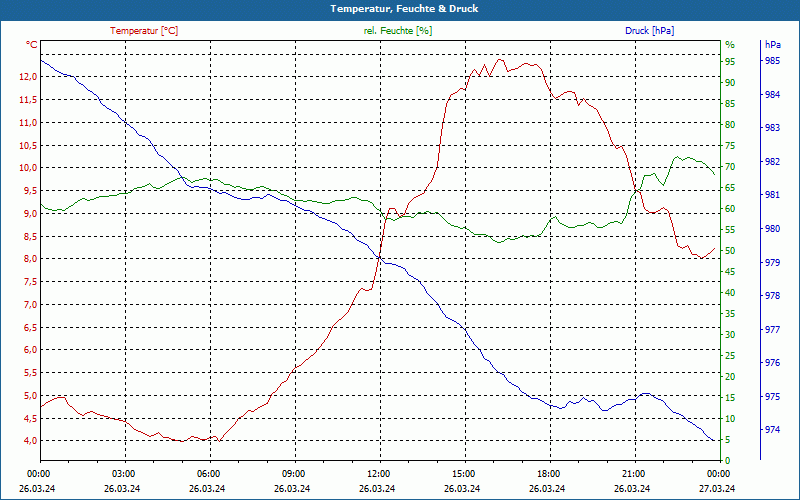Click the blue '985' pressure axis value
Image resolution: width=800 pixels, height=500 pixels.
click(x=772, y=61)
